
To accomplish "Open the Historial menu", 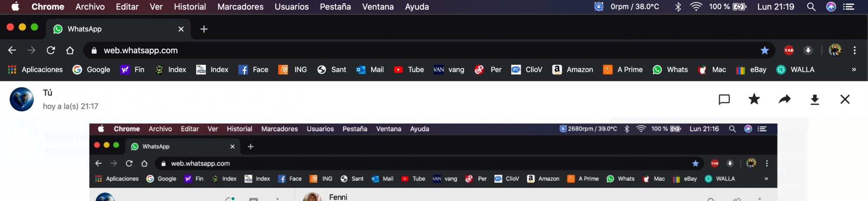I will 190,7.
